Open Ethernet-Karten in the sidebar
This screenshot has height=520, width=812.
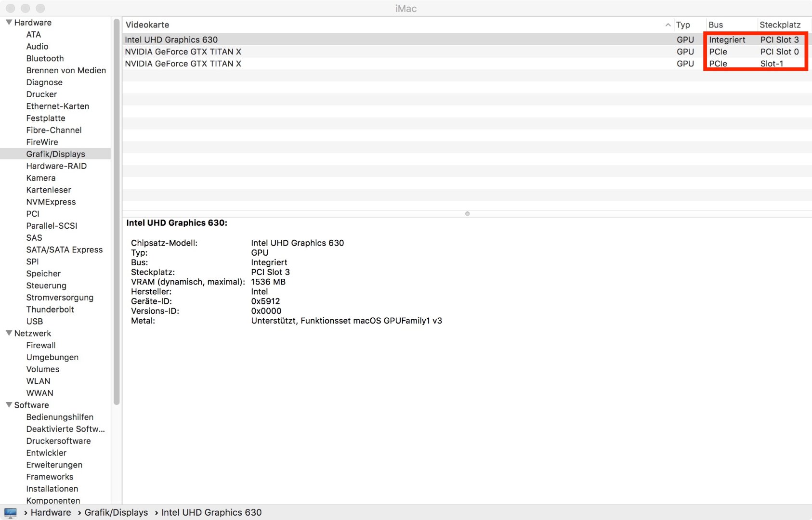pos(58,106)
